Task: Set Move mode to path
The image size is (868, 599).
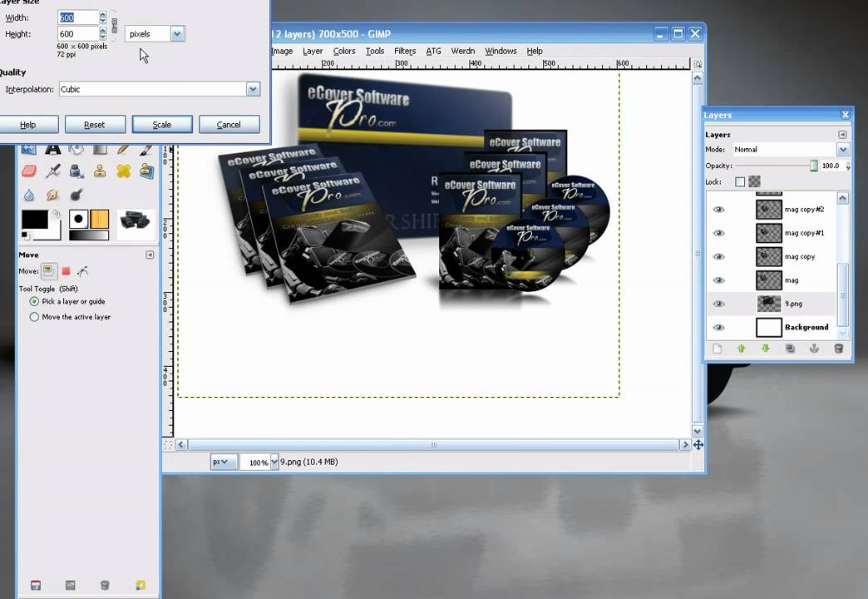Action: point(83,271)
